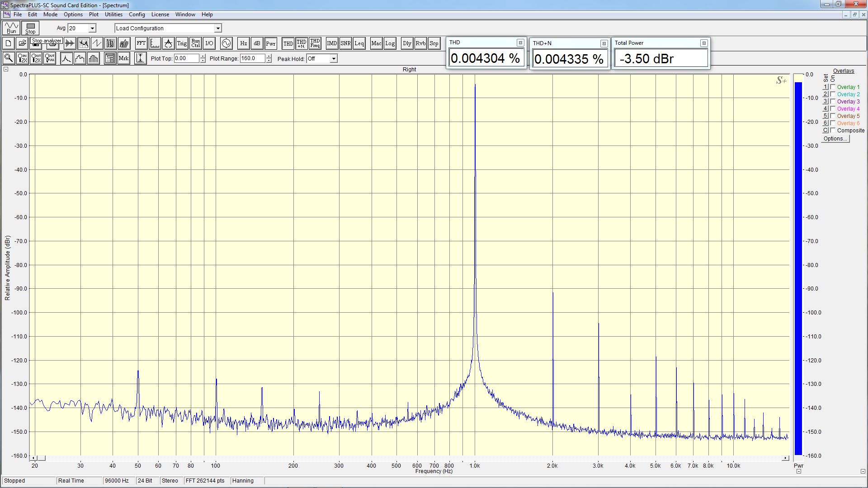Image resolution: width=868 pixels, height=488 pixels.
Task: Open the signal generator sine icon
Action: click(x=226, y=43)
